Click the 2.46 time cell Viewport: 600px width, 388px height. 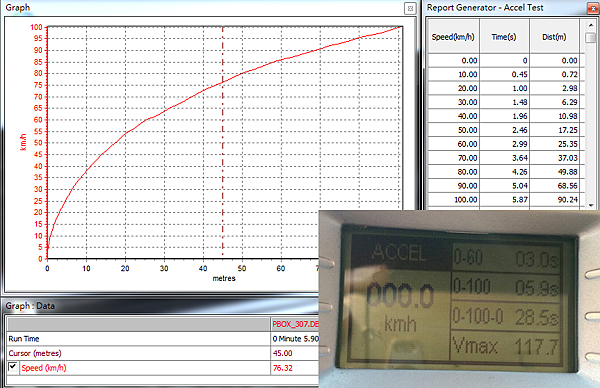(504, 130)
